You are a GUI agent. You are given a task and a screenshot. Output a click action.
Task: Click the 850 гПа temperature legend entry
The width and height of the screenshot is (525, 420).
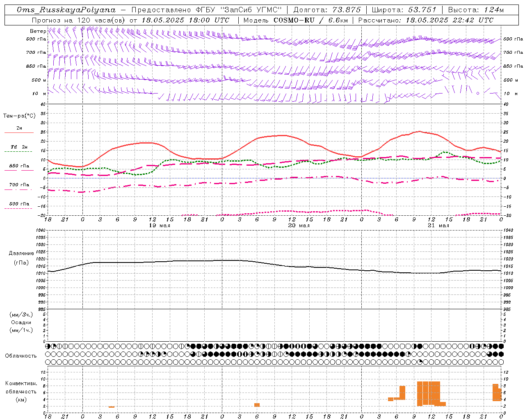19,167
